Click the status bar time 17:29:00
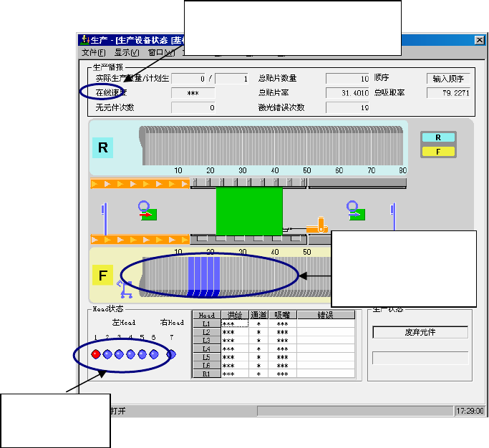This screenshot has height=448, width=489. (470, 411)
